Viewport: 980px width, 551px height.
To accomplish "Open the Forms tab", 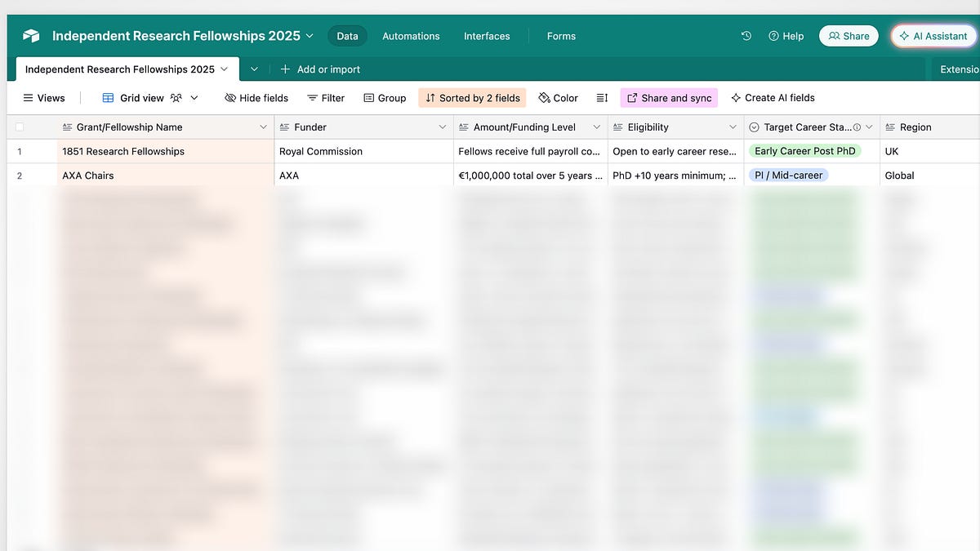I will point(561,36).
